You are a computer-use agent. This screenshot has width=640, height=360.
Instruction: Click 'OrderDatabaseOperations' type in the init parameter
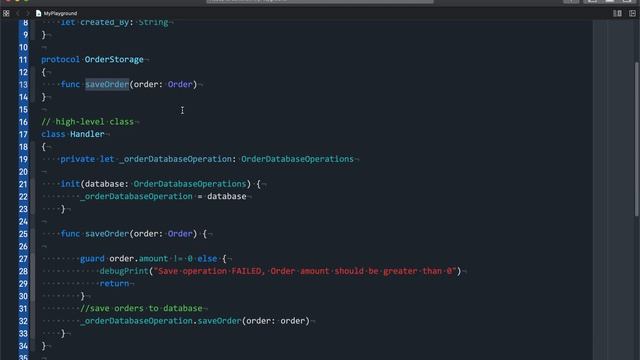[190, 184]
